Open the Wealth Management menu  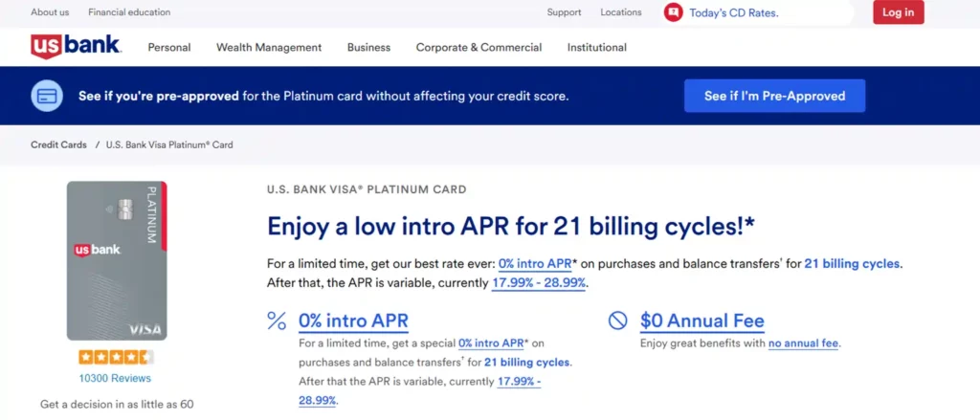click(x=269, y=47)
